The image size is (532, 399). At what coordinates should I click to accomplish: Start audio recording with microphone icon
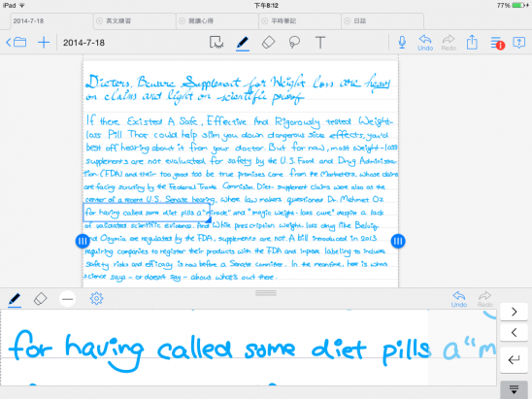[x=402, y=43]
